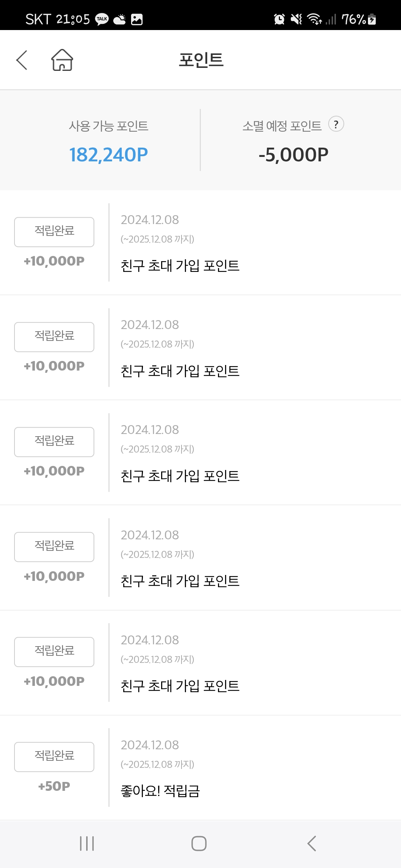The width and height of the screenshot is (401, 868).
Task: Tap the weather icon in status bar
Action: point(120,19)
